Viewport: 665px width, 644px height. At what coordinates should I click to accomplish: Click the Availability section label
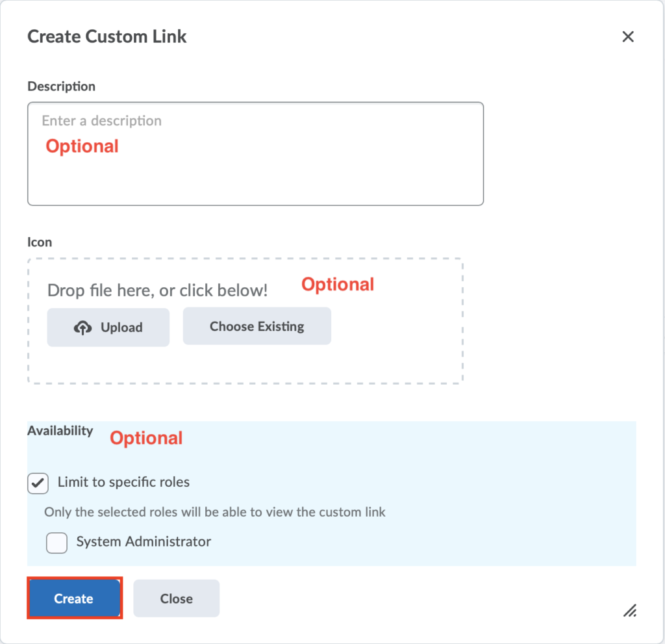point(60,430)
